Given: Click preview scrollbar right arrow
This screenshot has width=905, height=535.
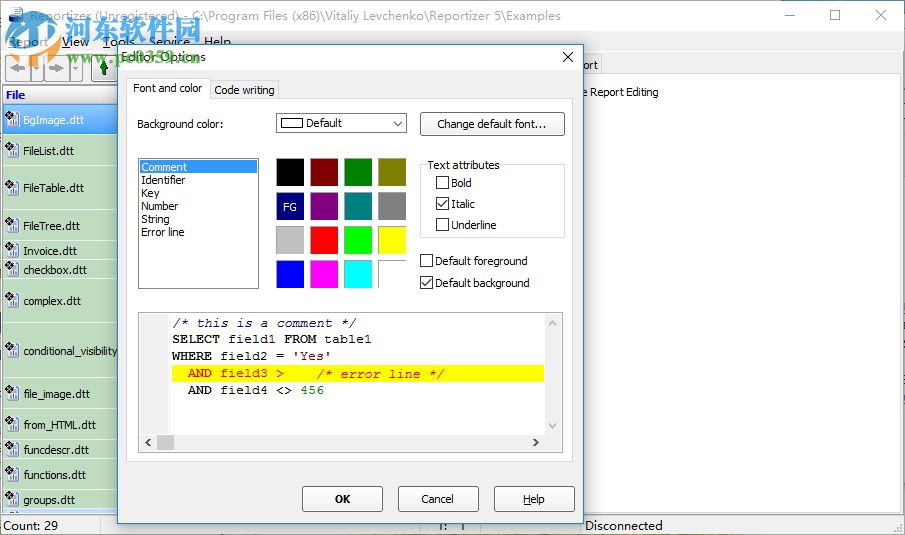Looking at the screenshot, I should [536, 442].
